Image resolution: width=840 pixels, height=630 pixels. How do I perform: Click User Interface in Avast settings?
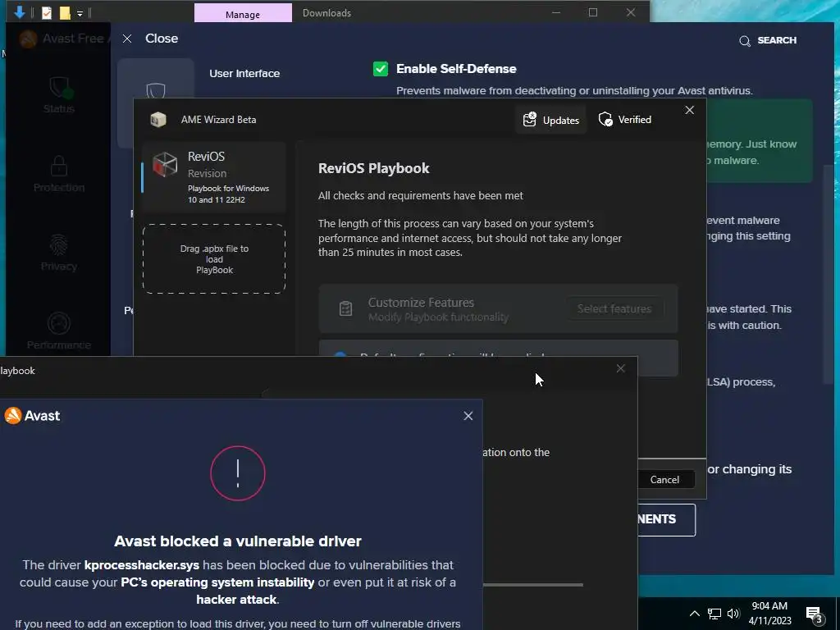pos(244,73)
